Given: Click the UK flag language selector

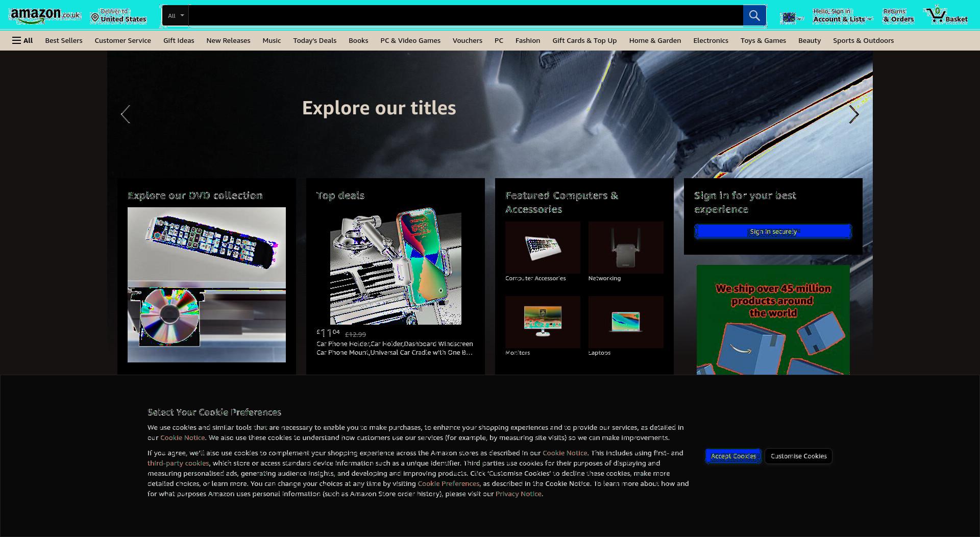Looking at the screenshot, I should (792, 18).
